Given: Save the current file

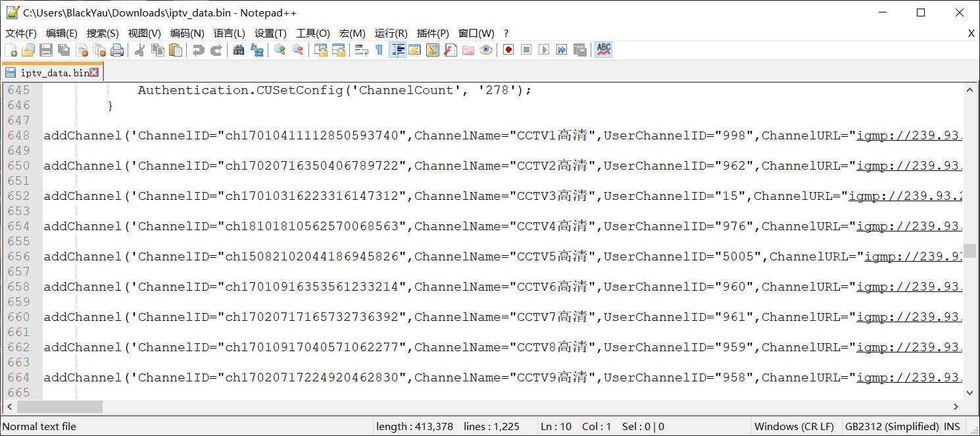Looking at the screenshot, I should pyautogui.click(x=46, y=50).
